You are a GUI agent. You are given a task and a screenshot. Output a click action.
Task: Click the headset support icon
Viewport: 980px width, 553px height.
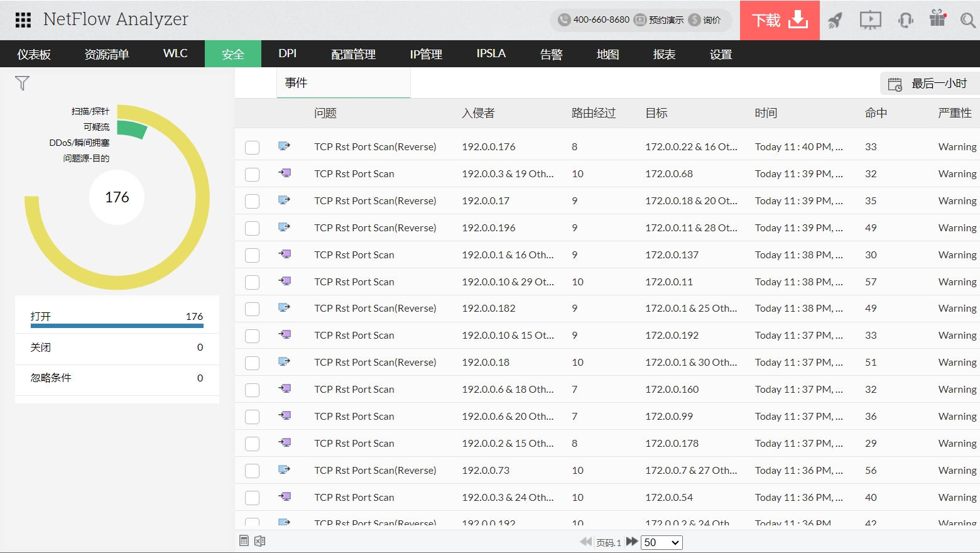tap(905, 21)
